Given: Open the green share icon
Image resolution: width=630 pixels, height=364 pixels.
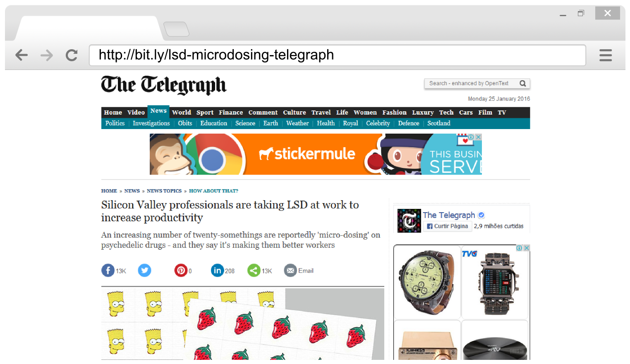Looking at the screenshot, I should 254,271.
